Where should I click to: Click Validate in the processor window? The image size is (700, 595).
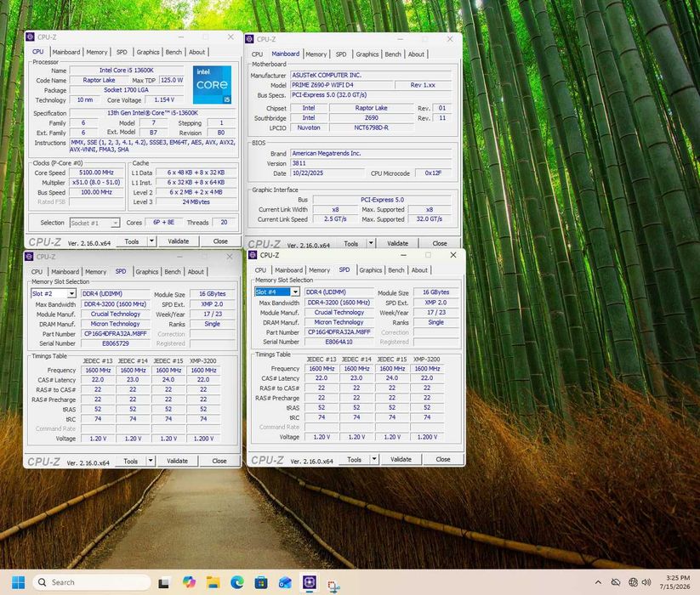tap(178, 241)
